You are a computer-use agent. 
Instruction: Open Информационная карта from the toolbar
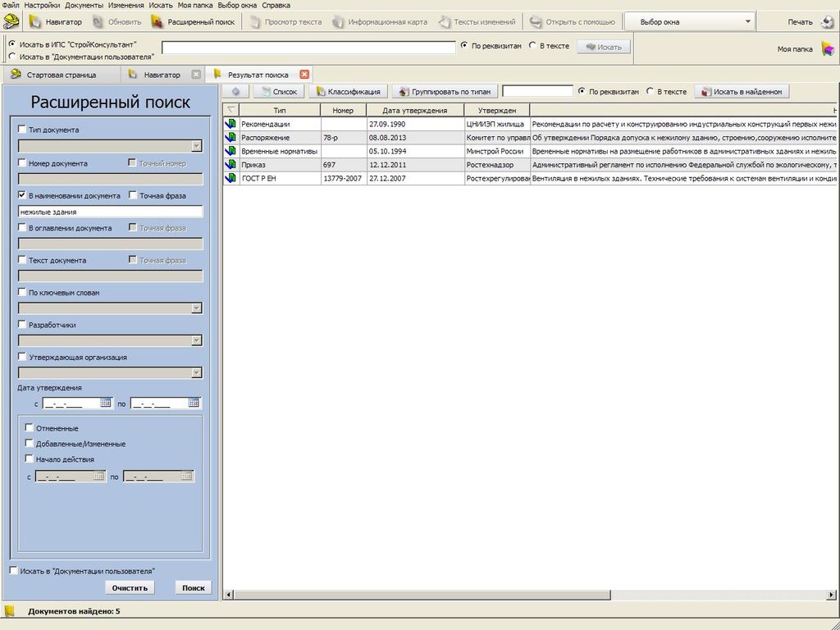pos(380,22)
